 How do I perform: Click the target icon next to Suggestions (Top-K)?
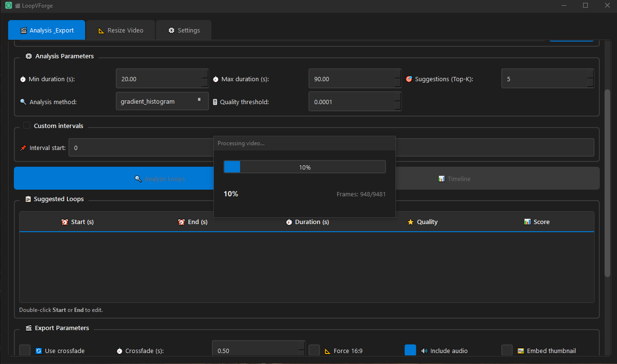tap(409, 79)
